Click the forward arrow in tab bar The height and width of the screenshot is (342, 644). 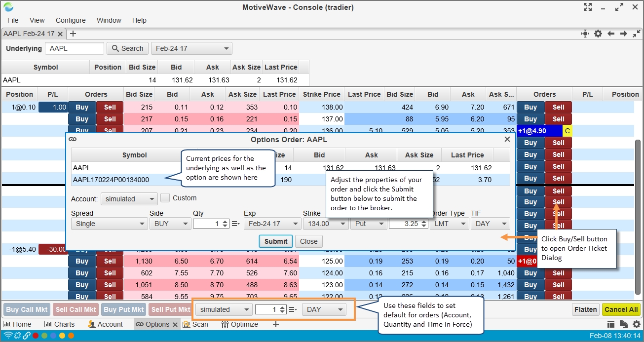click(624, 34)
